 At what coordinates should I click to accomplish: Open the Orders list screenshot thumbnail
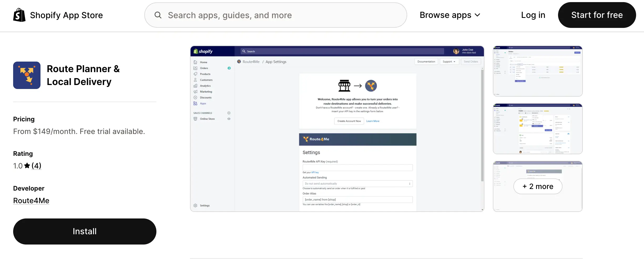pos(538,71)
